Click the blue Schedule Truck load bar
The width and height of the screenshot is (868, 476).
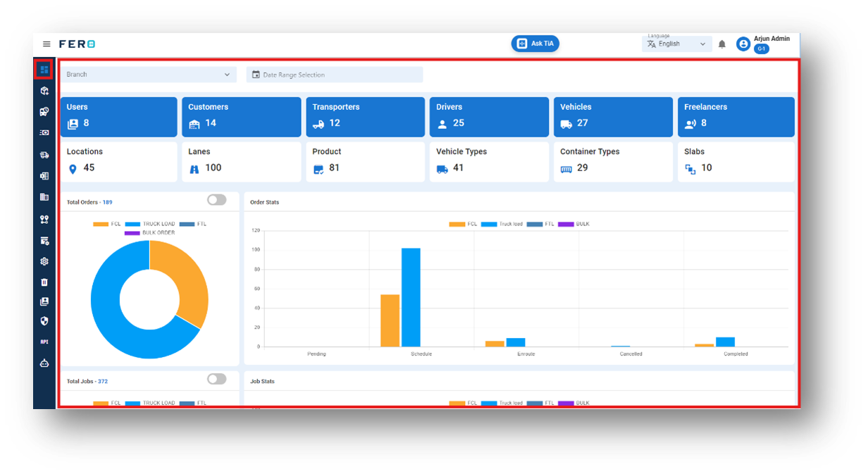[411, 297]
